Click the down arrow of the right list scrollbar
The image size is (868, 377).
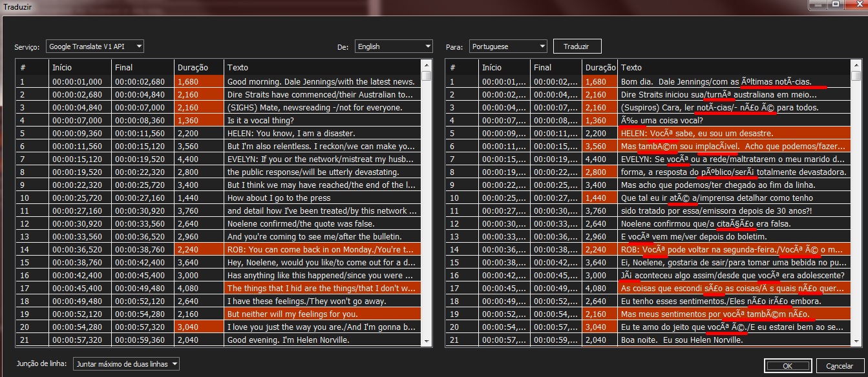click(x=856, y=341)
